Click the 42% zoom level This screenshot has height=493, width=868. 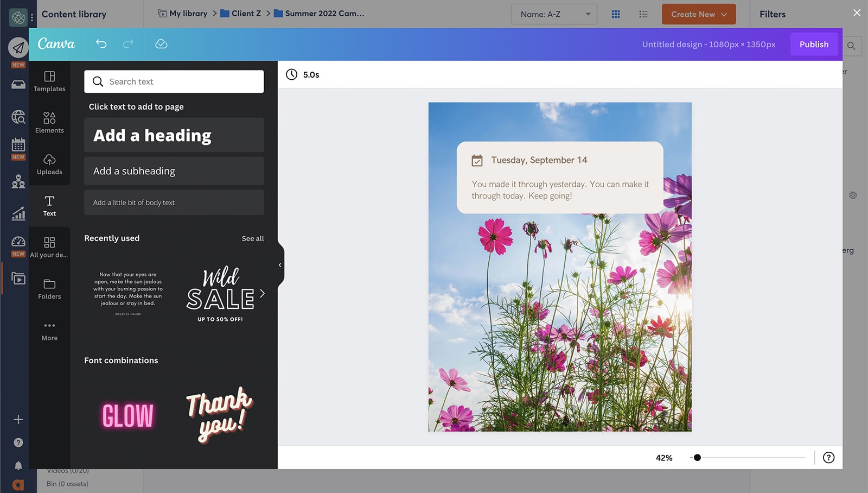[664, 458]
